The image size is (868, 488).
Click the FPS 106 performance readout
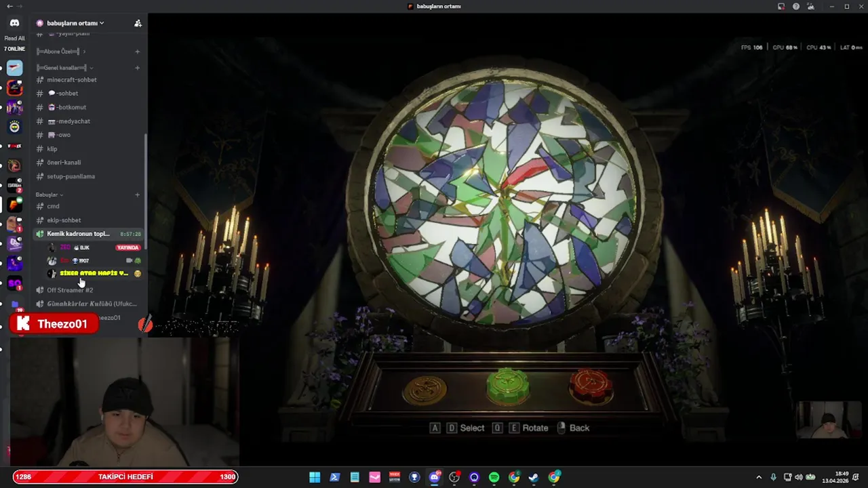pyautogui.click(x=752, y=47)
